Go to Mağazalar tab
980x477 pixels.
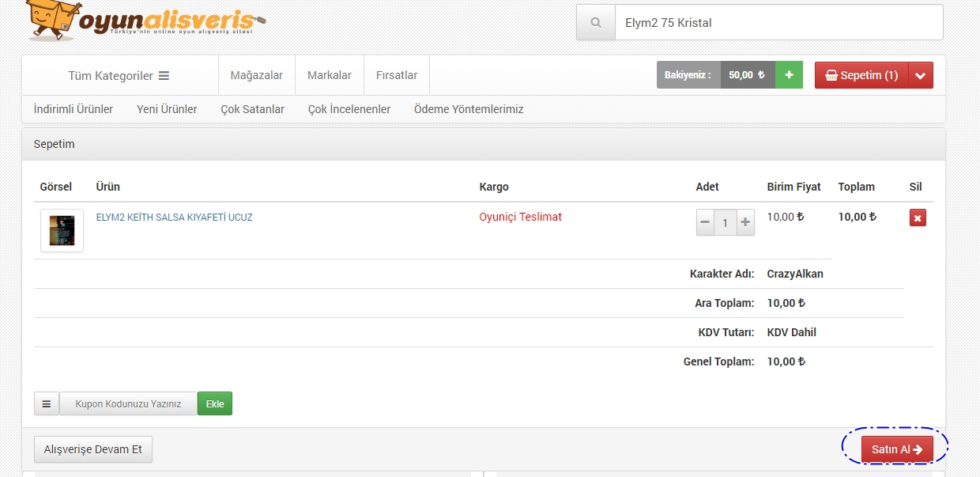pyautogui.click(x=257, y=75)
